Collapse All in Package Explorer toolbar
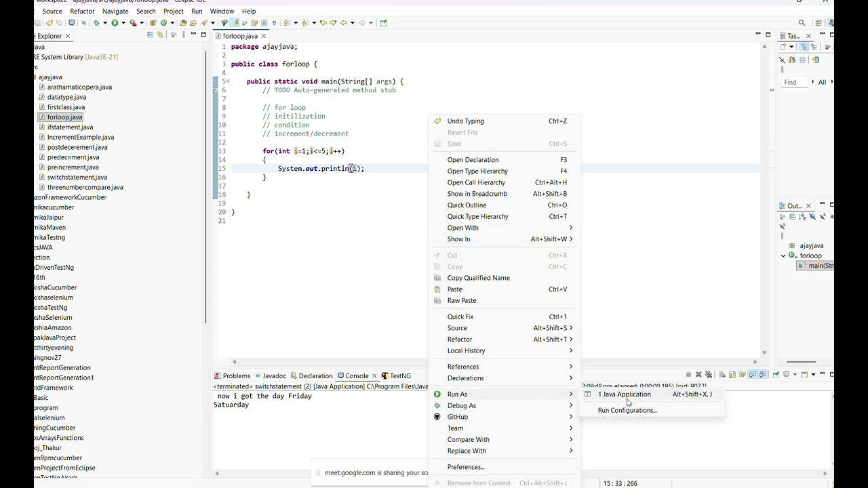 [150, 35]
